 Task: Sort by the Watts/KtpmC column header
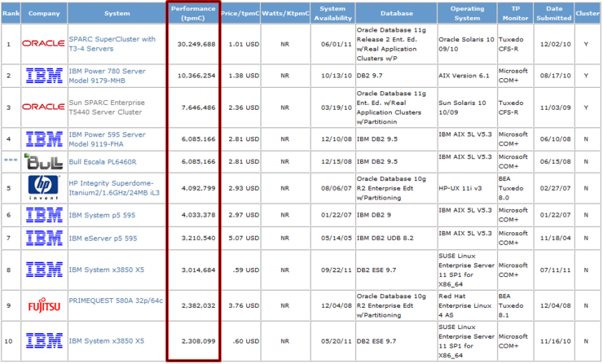pos(285,13)
